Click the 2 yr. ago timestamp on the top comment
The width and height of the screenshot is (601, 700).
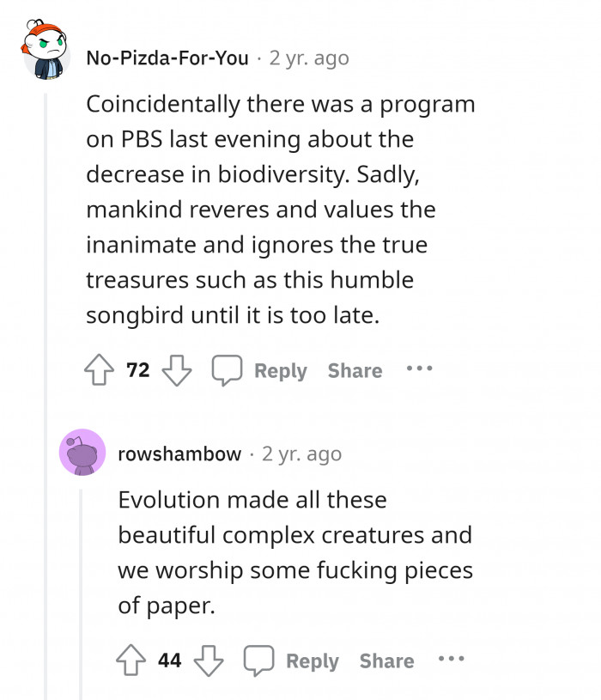309,58
